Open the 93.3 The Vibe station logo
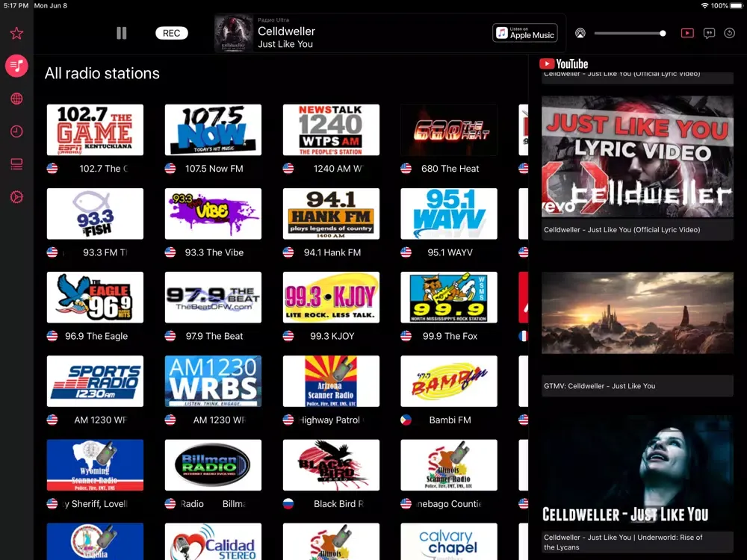Image resolution: width=747 pixels, height=560 pixels. [x=213, y=214]
